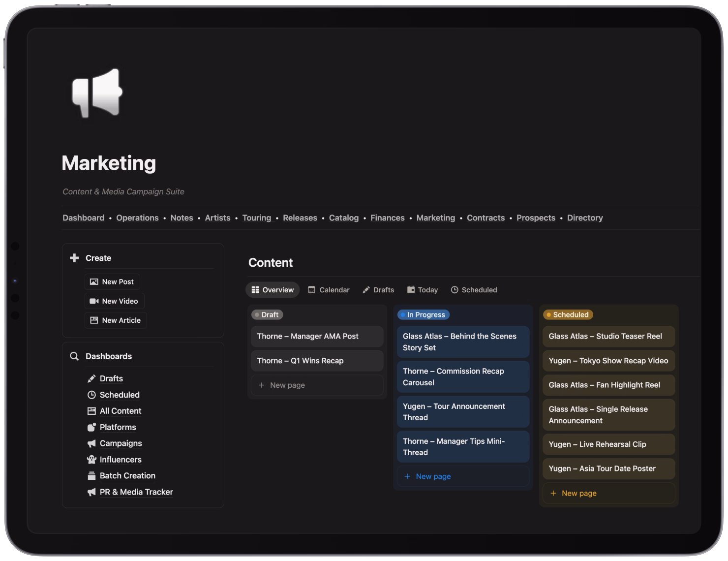Click the ghost icon beside Influencers
Screen dimensions: 728x561
click(91, 460)
